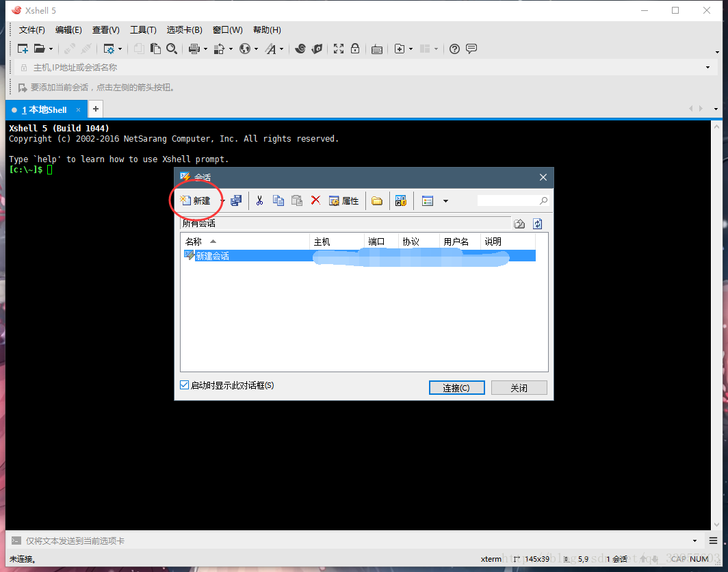Close the 会话 dialog with its X
This screenshot has height=572, width=728.
coord(543,177)
